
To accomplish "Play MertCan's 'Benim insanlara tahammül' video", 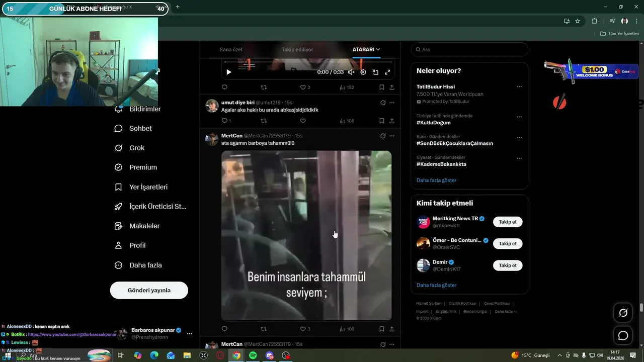I will pos(306,235).
